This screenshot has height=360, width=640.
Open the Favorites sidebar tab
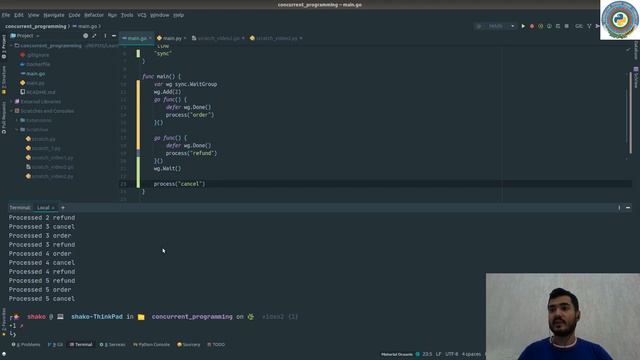click(x=4, y=322)
